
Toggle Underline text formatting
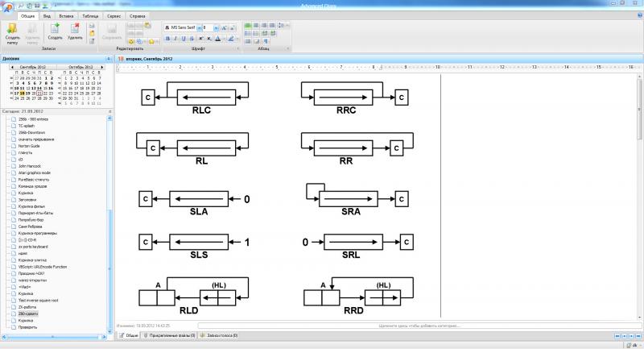tap(183, 39)
